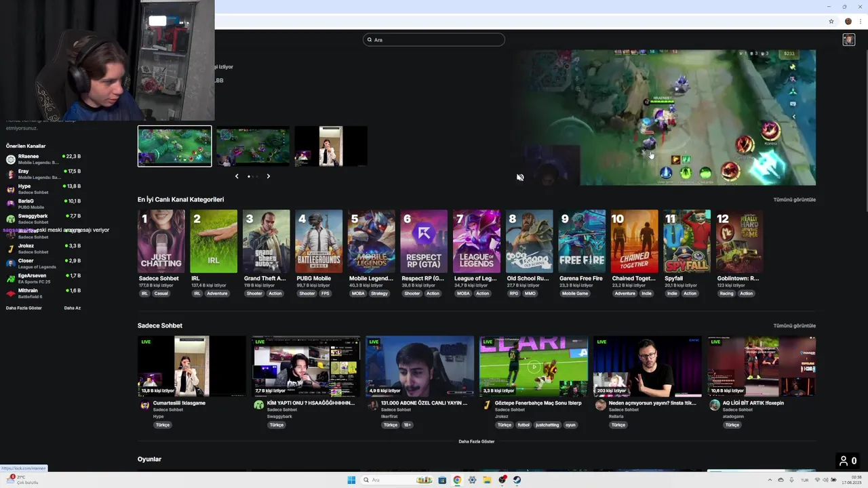This screenshot has width=868, height=488.
Task: Open the KİM YAPTI ONU stream title
Action: point(311,403)
